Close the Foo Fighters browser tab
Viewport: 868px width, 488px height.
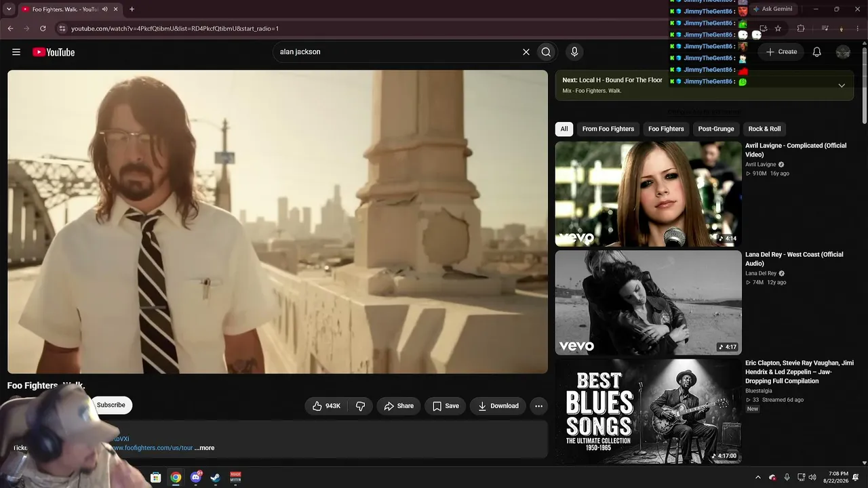coord(115,9)
